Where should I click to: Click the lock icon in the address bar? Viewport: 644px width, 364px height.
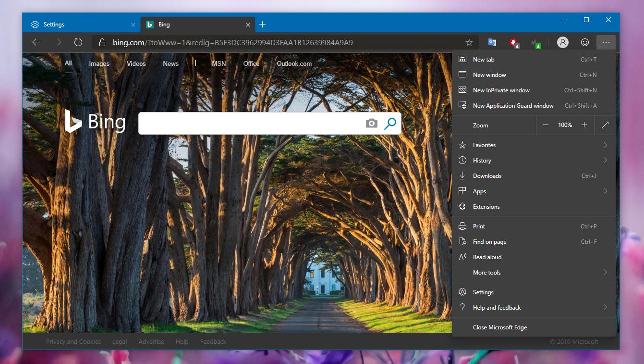click(101, 42)
